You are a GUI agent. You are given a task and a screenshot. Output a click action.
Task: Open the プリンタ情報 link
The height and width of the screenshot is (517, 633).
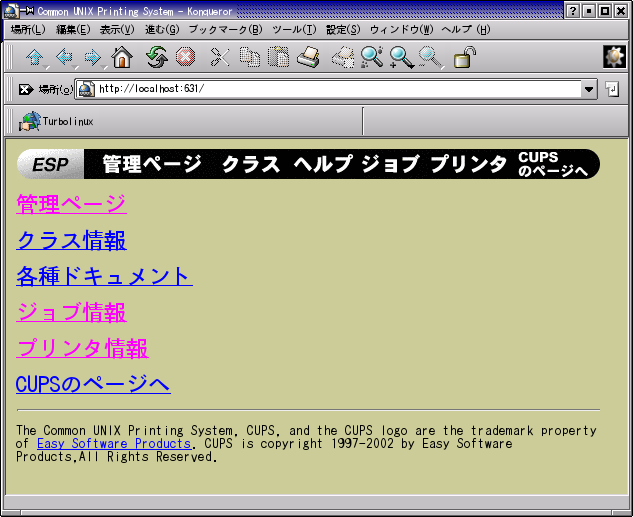(82, 348)
